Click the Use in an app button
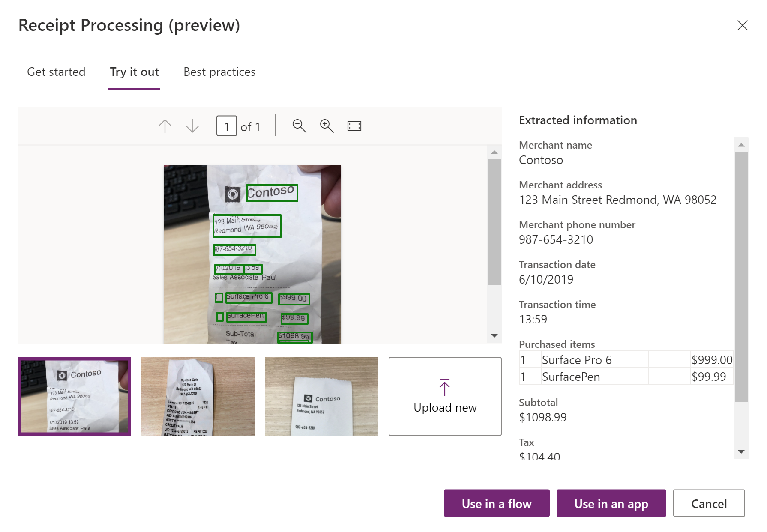 (611, 503)
